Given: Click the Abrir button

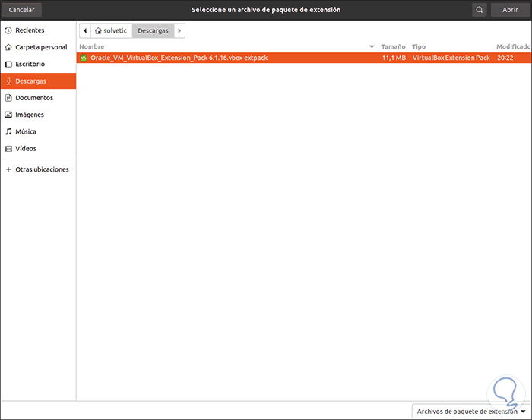Looking at the screenshot, I should (510, 10).
